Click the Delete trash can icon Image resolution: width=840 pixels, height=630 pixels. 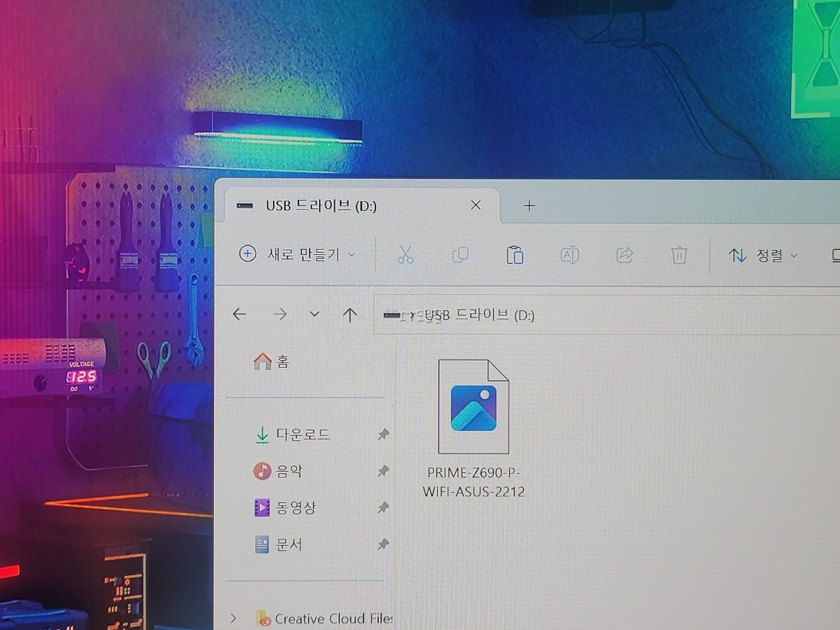pos(679,255)
